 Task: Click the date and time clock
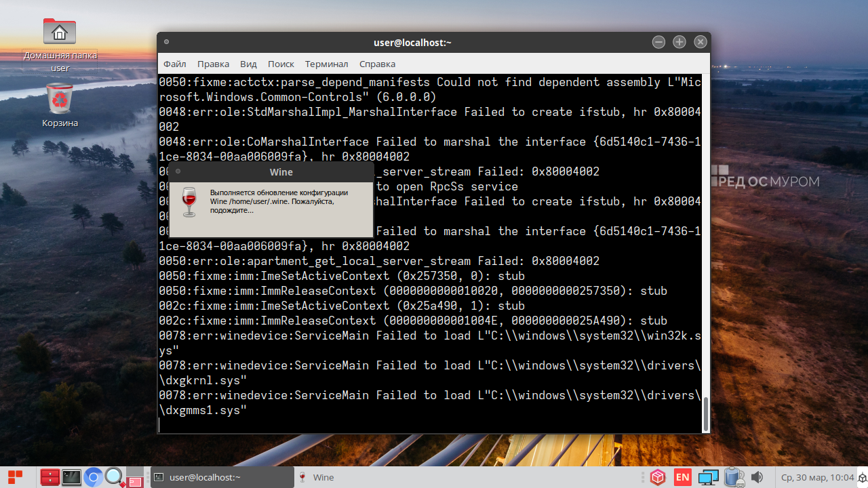pos(817,477)
